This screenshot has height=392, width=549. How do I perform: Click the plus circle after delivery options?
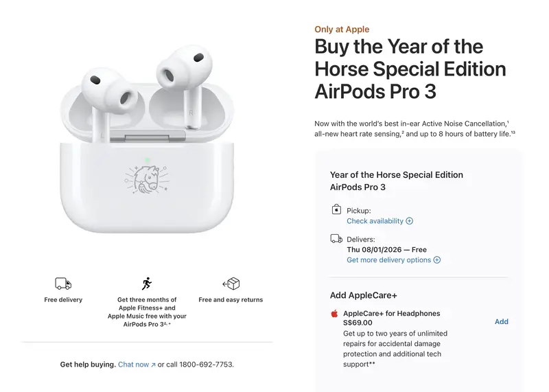click(437, 260)
